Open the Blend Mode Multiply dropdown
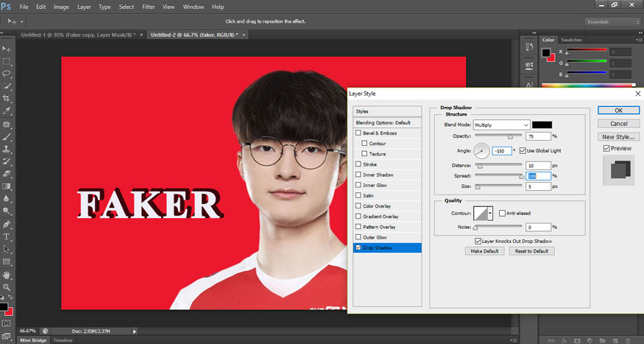This screenshot has height=344, width=644. coord(501,125)
